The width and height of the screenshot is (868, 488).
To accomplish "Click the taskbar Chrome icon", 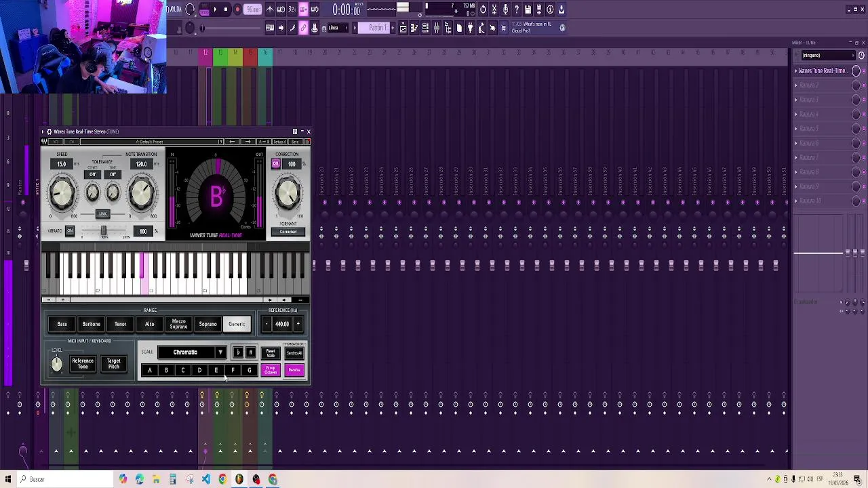I will pos(222,479).
